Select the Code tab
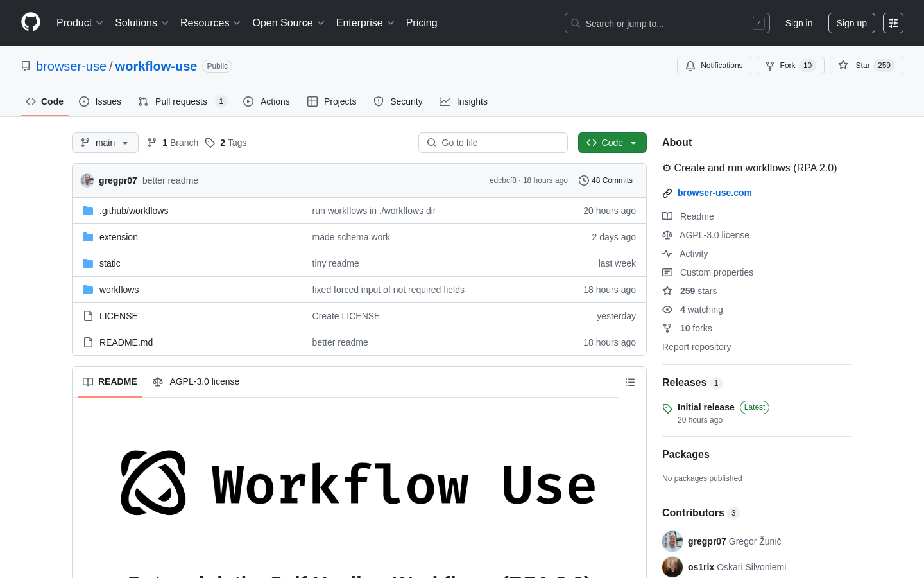The image size is (924, 578). click(x=45, y=101)
